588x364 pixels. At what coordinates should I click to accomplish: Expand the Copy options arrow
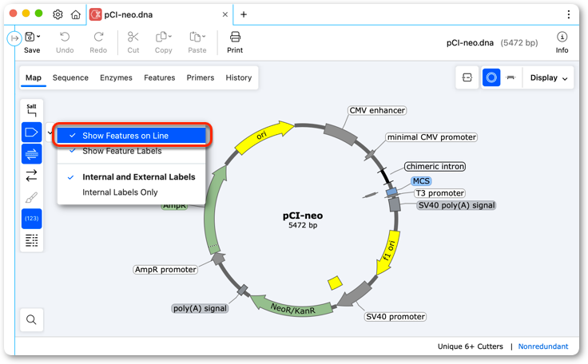(x=170, y=37)
